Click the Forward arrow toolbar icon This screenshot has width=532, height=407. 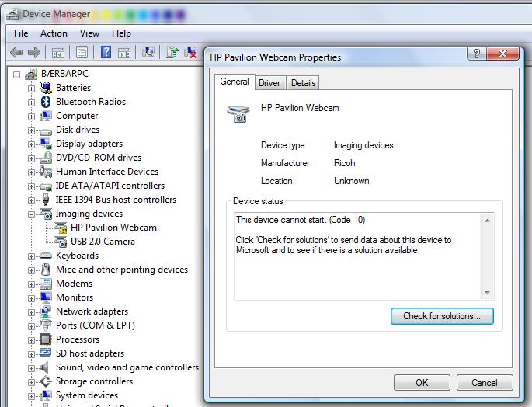[x=34, y=52]
